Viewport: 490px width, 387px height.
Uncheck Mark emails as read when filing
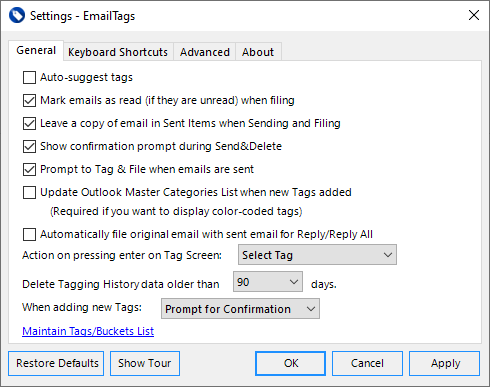click(x=29, y=100)
